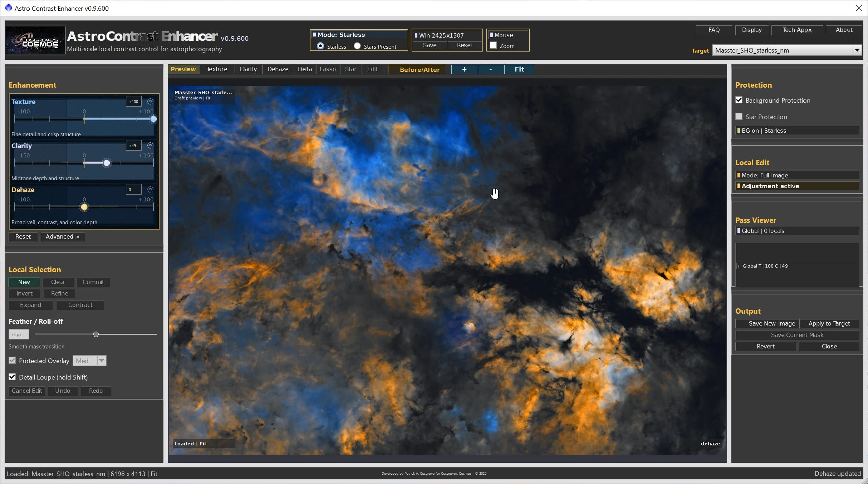Screen dimensions: 868x484
Task: Switch to the Clarity tab
Action: click(x=248, y=69)
